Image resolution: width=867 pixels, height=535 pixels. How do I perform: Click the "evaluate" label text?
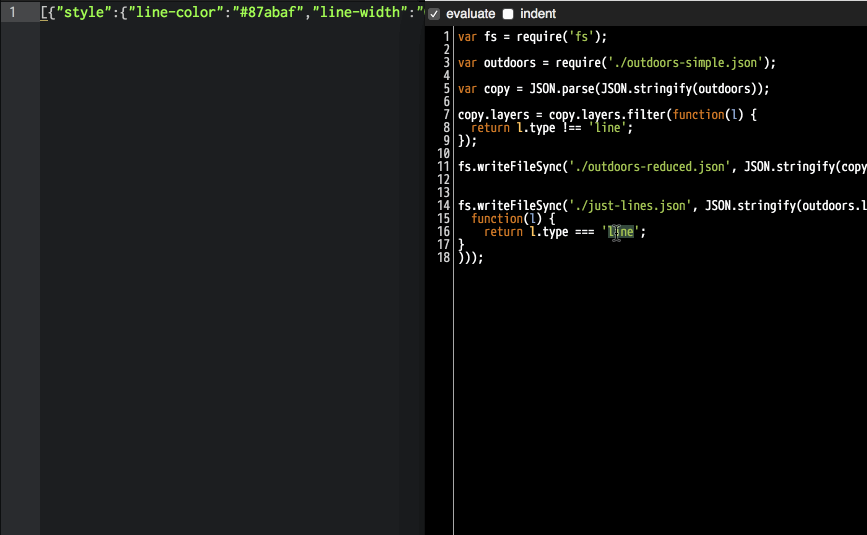(470, 14)
